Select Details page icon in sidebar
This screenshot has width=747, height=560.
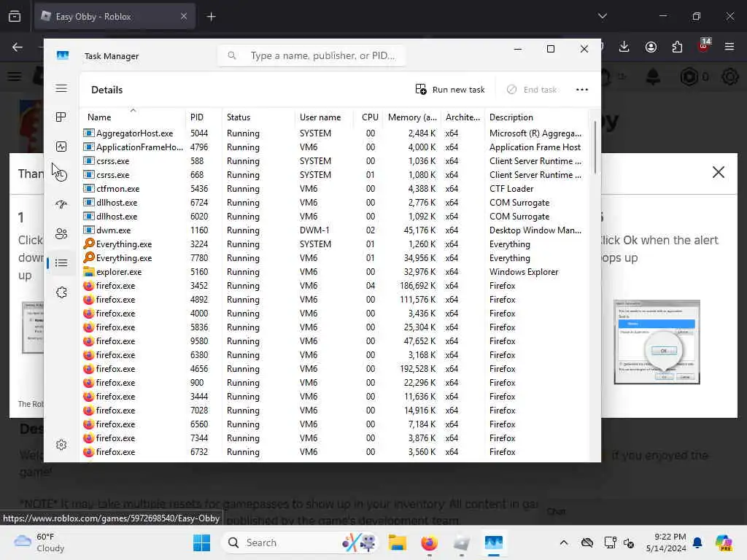pyautogui.click(x=61, y=262)
